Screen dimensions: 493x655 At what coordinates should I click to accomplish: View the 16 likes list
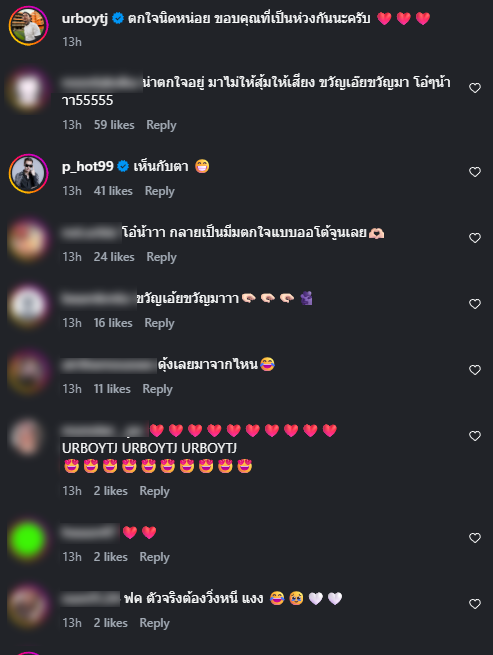[113, 323]
